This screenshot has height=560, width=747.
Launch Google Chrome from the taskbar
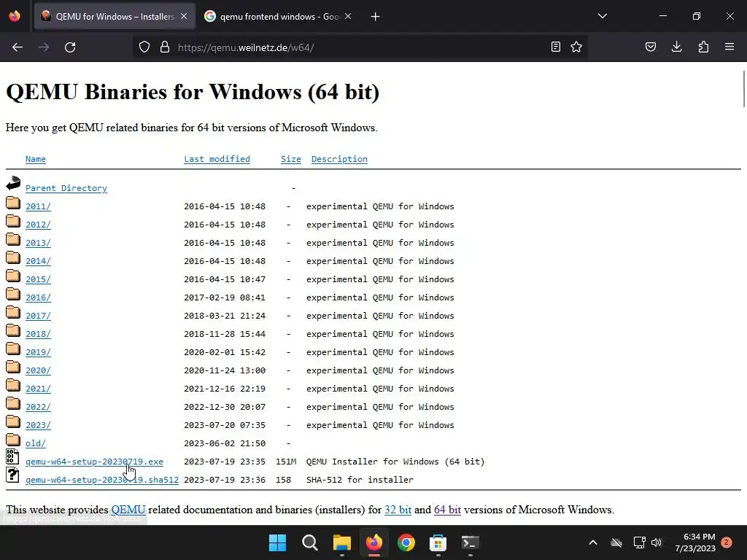pyautogui.click(x=406, y=542)
